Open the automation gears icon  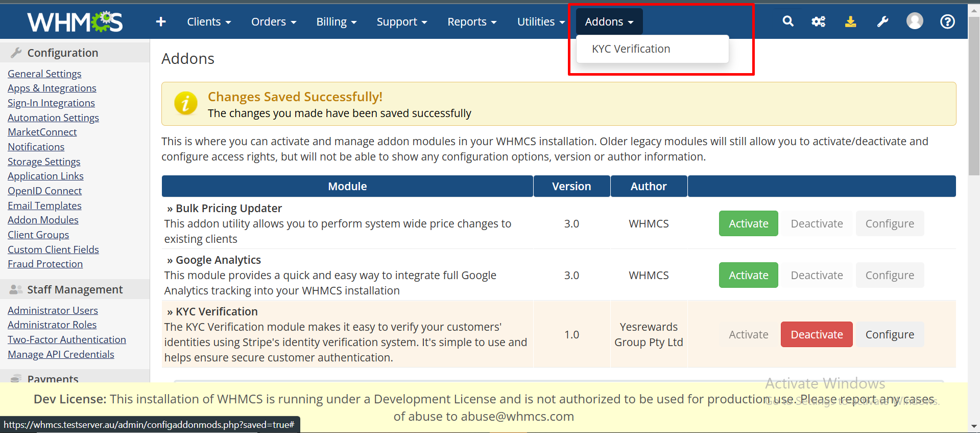[x=819, y=21]
